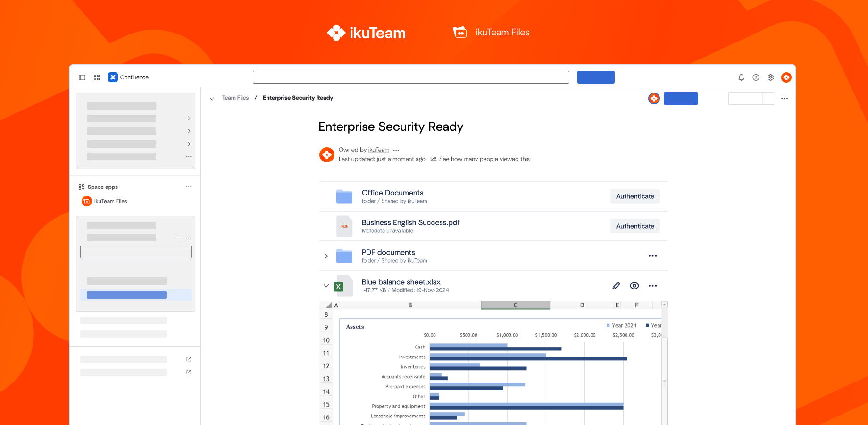Screen dimensions: 868x425
Task: Open notifications via the bell icon
Action: 741,77
